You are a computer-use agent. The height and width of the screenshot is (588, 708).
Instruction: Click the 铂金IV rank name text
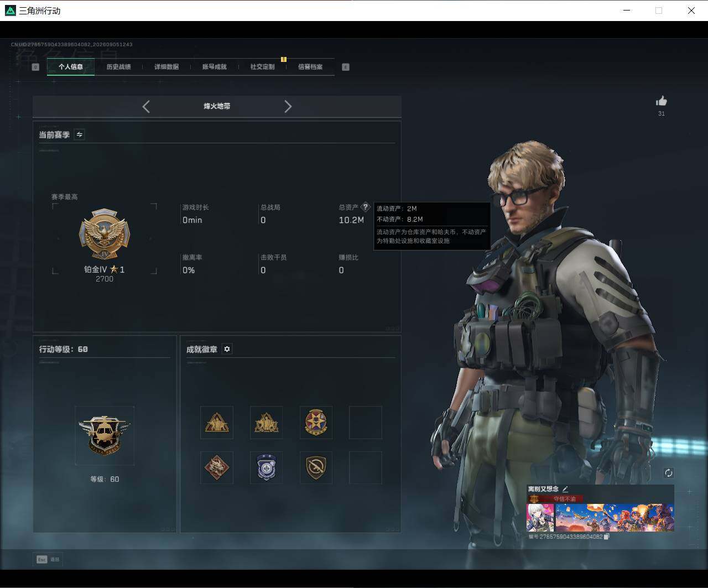pos(96,269)
